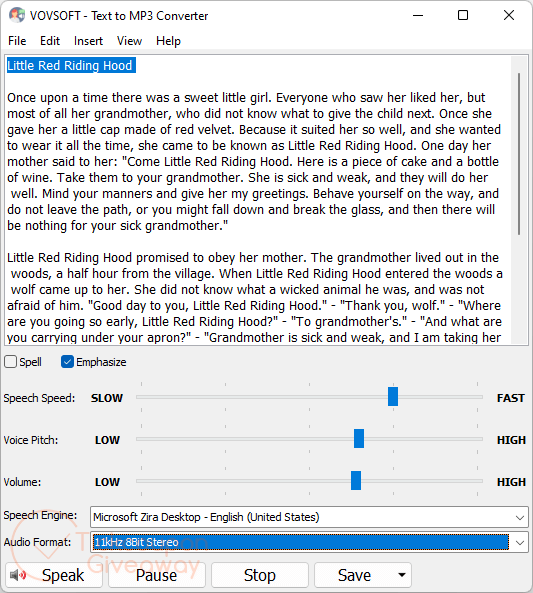Click the Stop button
Viewport: 533px width, 593px height.
tap(260, 575)
